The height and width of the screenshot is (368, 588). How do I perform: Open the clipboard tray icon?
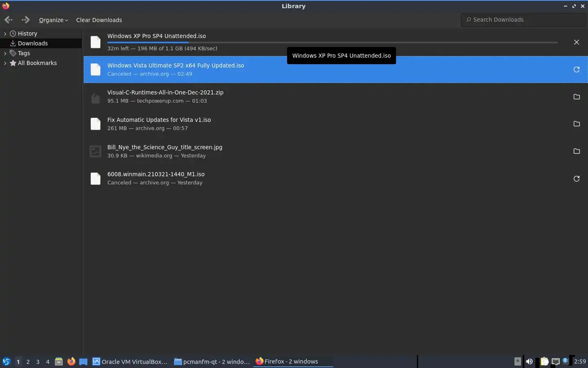click(x=544, y=361)
